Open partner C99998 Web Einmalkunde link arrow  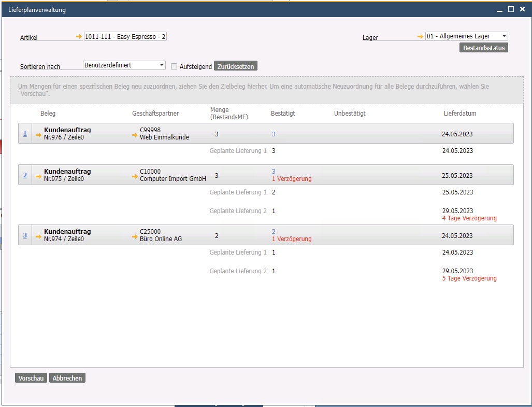coord(135,135)
